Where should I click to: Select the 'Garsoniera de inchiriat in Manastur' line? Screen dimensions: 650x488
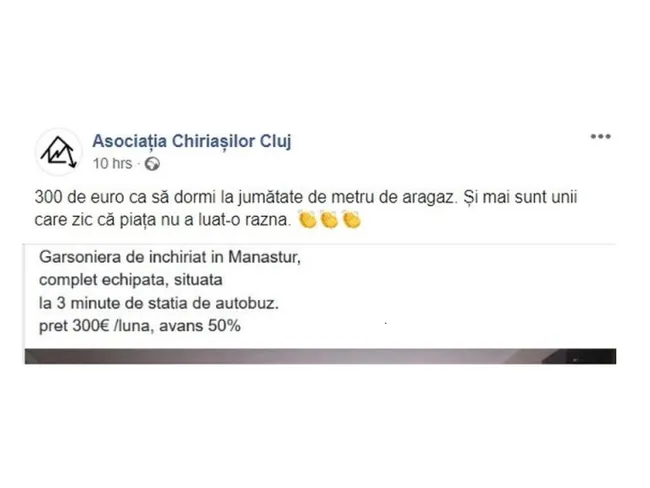[170, 257]
